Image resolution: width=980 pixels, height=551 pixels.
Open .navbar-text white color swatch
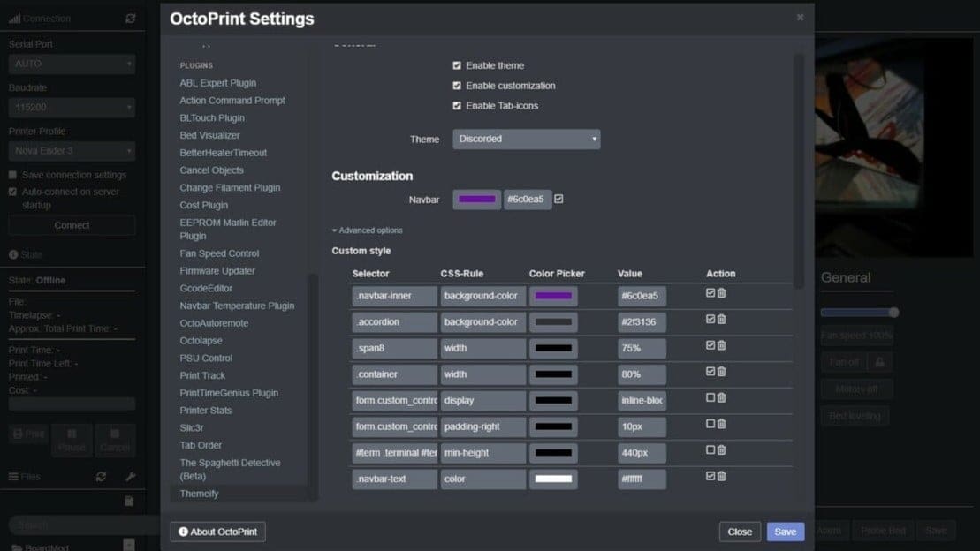[553, 479]
